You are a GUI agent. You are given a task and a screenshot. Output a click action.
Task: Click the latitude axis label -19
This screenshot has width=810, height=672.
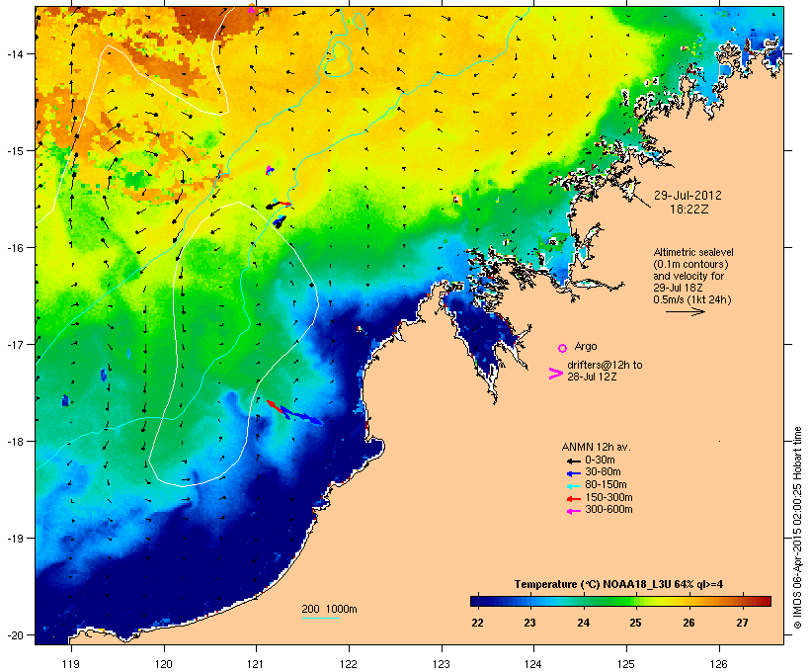pyautogui.click(x=14, y=539)
